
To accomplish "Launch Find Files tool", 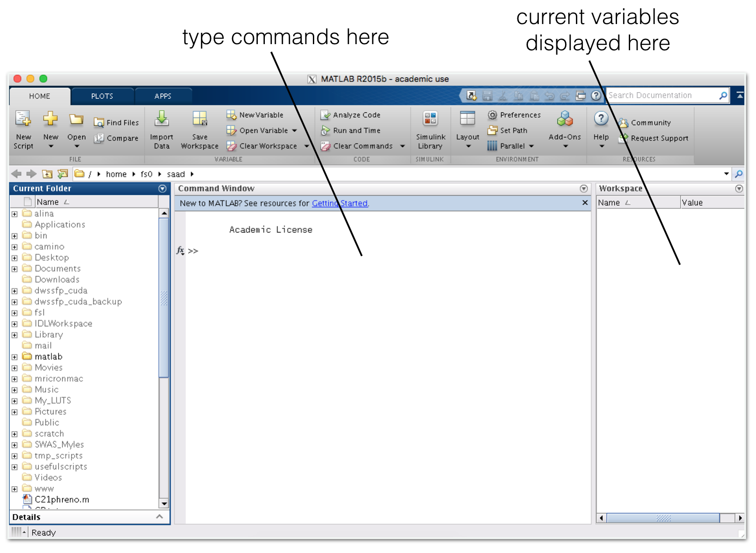I will [x=117, y=123].
